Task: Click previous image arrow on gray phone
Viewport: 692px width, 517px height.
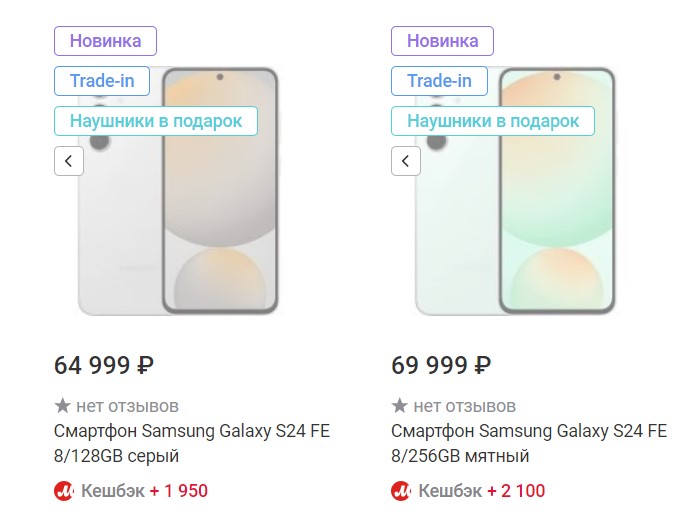Action: [69, 161]
